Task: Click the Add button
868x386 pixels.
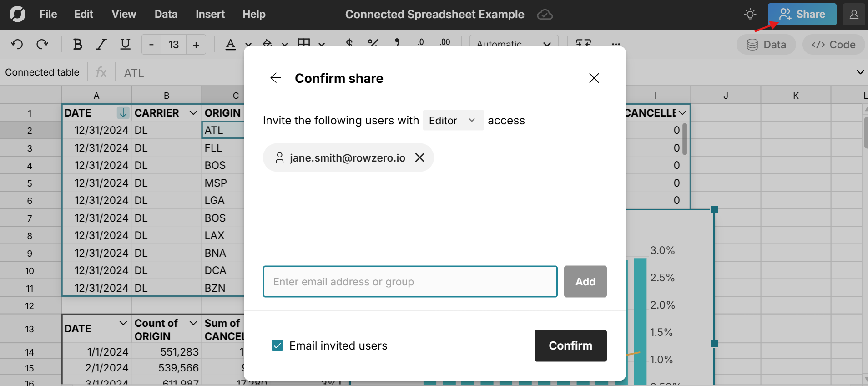Action: pos(585,282)
